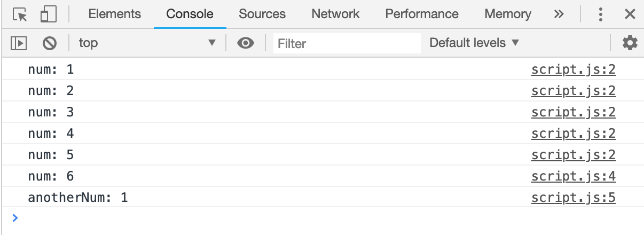Click the console prompt input line
The height and width of the screenshot is (235, 644).
(320, 218)
